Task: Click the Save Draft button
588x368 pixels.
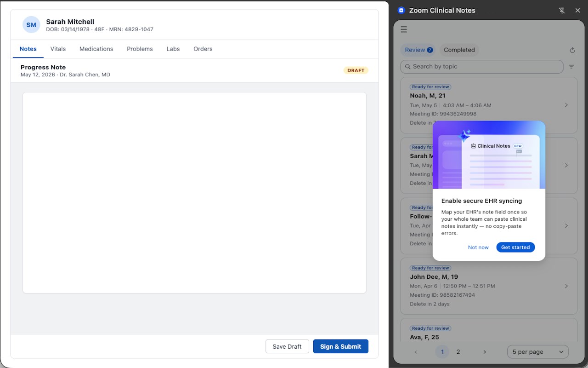Action: 287,346
